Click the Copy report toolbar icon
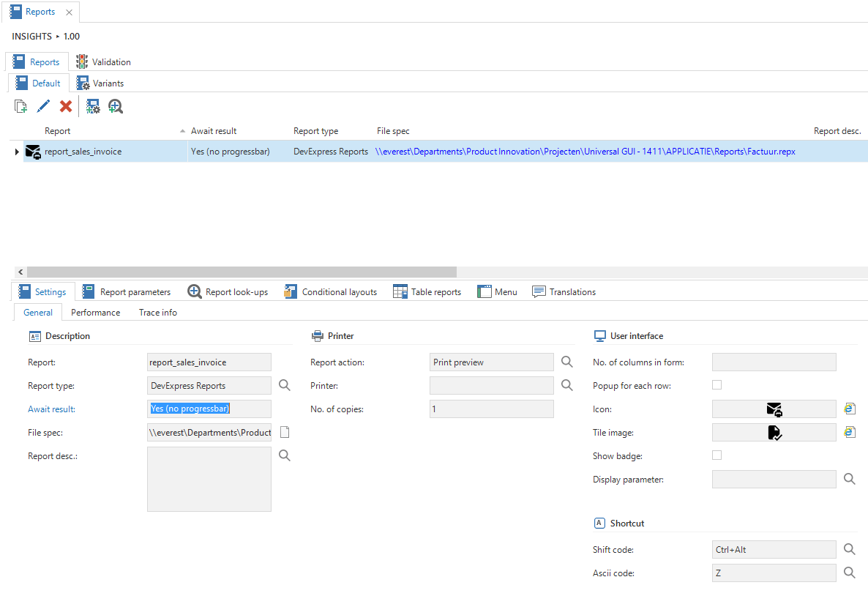This screenshot has height=596, width=868. (21, 107)
